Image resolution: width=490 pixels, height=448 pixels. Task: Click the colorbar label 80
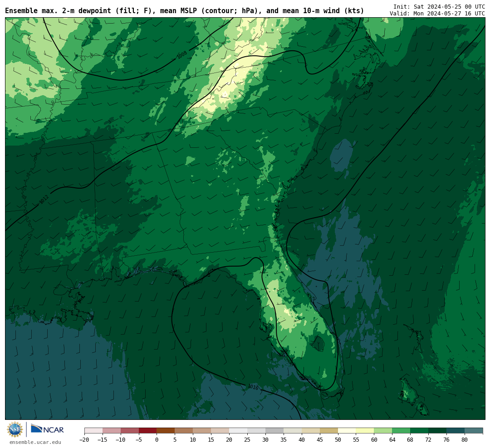click(x=465, y=440)
